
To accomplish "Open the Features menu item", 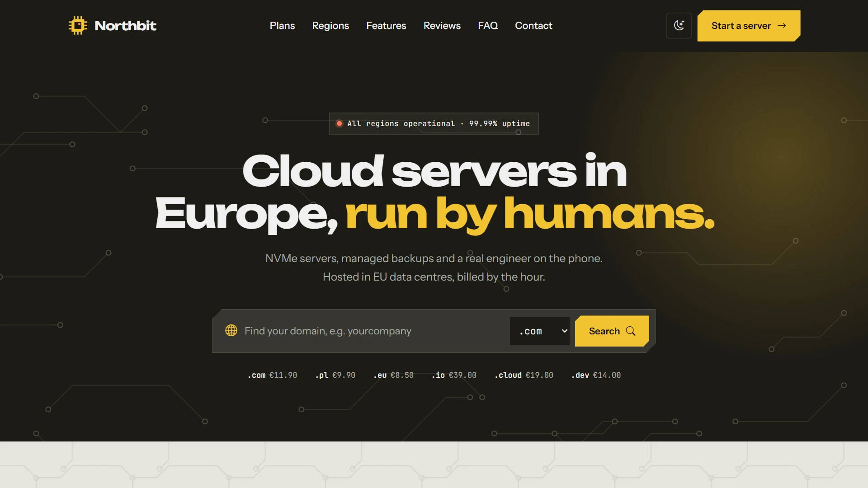I will point(386,26).
